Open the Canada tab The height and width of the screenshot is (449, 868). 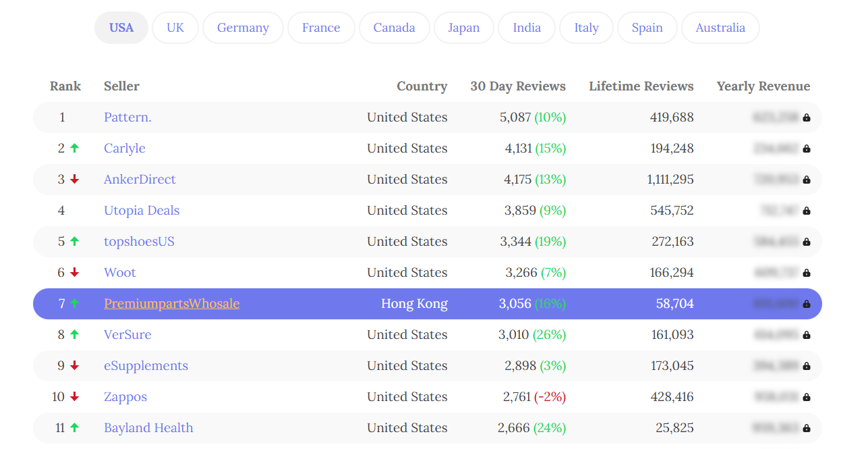394,28
